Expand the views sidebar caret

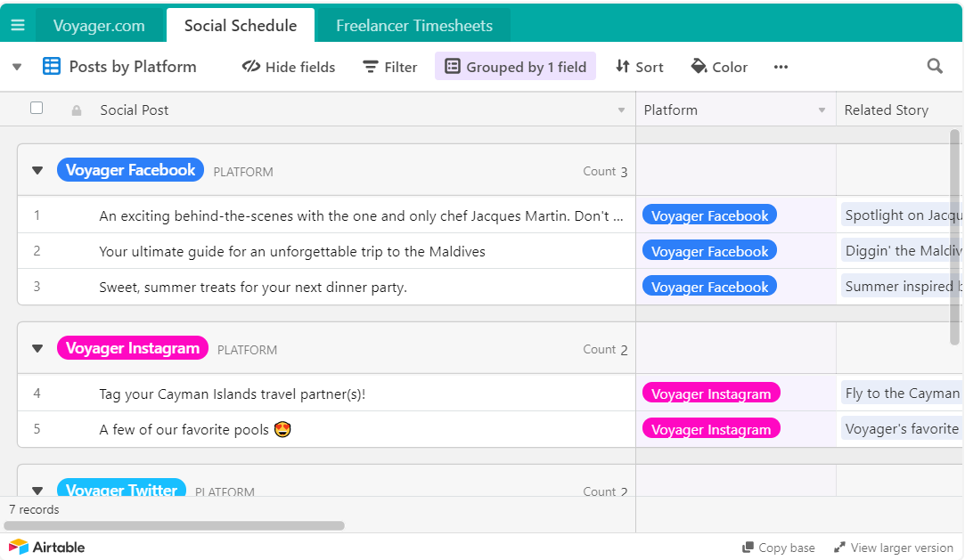tap(16, 67)
